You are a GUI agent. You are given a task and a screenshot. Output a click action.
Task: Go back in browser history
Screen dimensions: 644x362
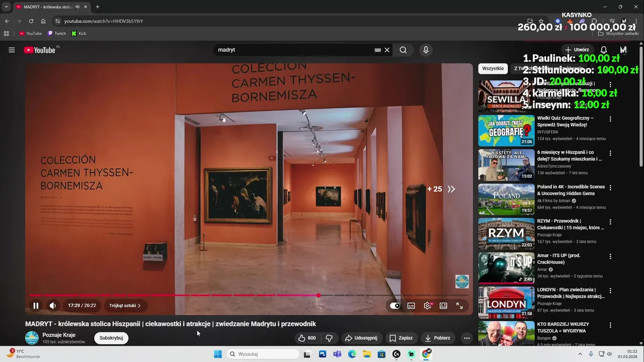7,21
